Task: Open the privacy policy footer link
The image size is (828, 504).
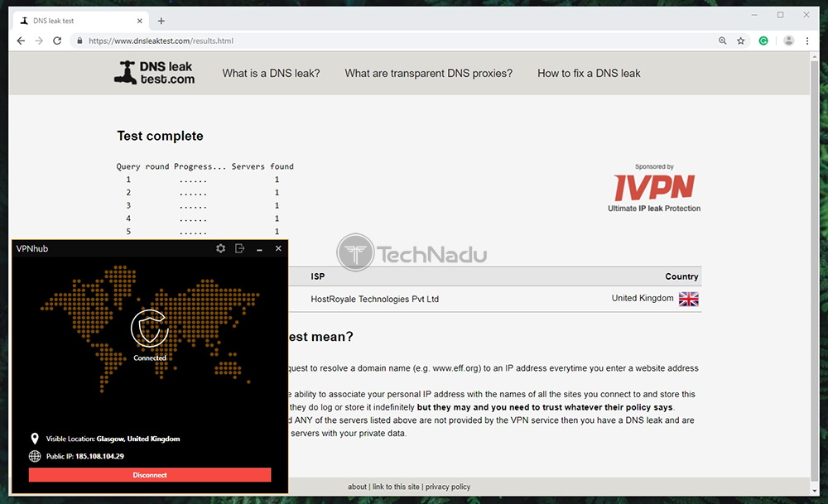Action: [448, 487]
